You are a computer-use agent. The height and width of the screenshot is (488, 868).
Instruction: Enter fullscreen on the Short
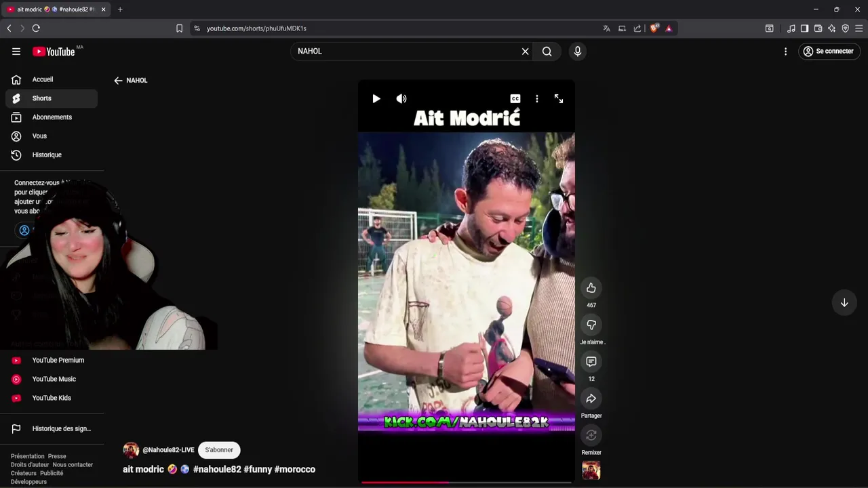pos(559,99)
